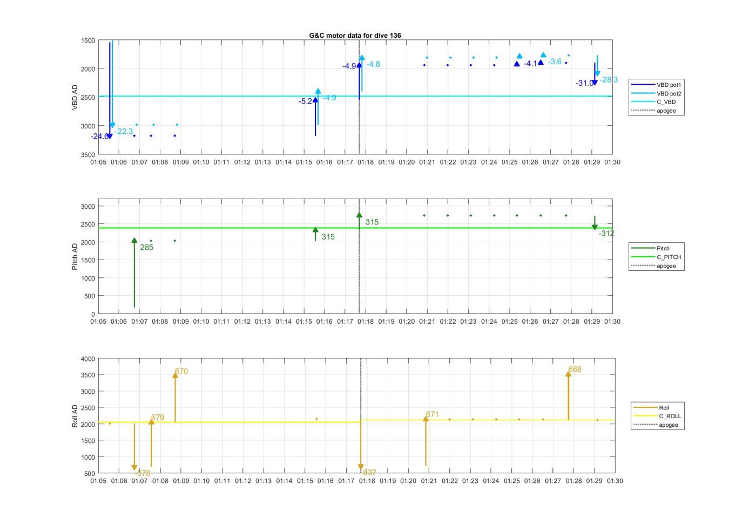
Task: Click the '679' roll annotation
Action: tap(158, 418)
